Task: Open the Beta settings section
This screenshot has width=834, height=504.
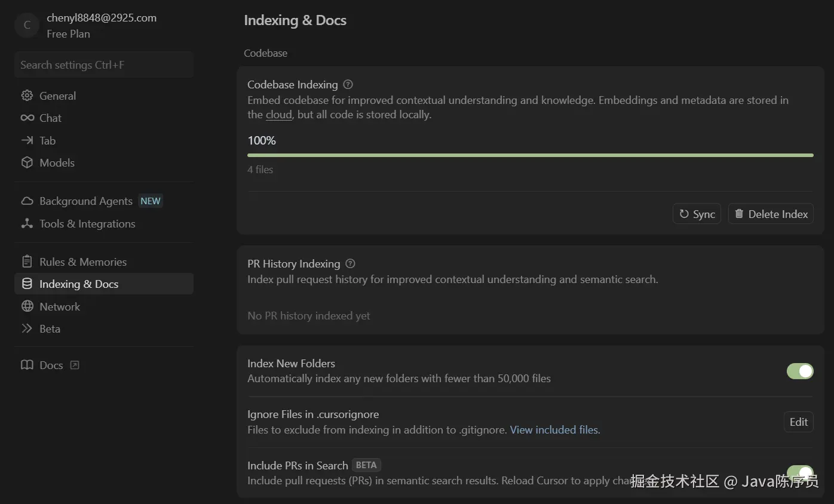Action: (50, 329)
